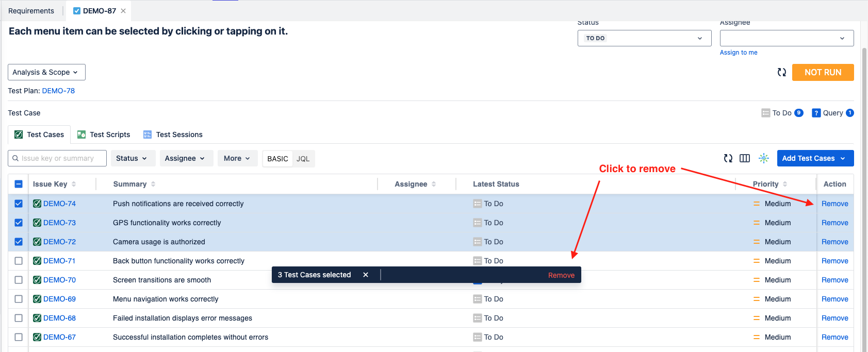Open the Query indicator icon
The height and width of the screenshot is (352, 868).
(x=816, y=113)
